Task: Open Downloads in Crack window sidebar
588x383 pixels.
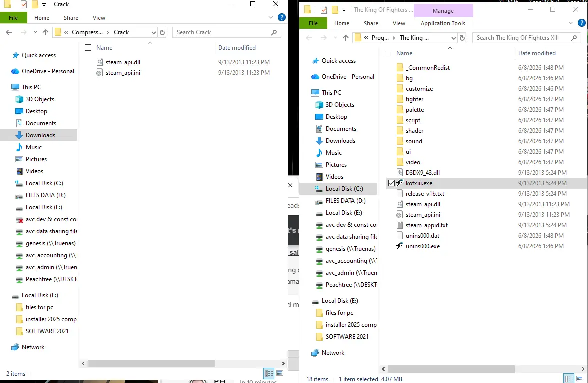Action: click(40, 135)
